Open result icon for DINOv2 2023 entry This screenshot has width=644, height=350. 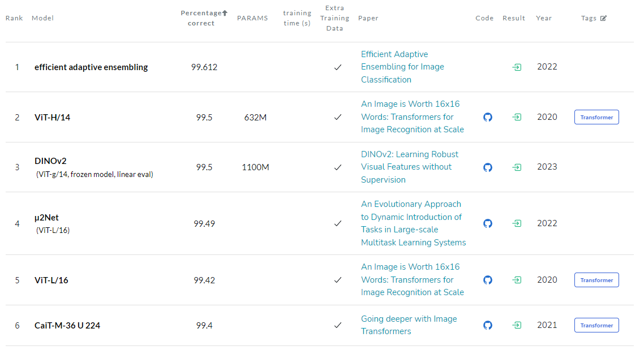(517, 167)
